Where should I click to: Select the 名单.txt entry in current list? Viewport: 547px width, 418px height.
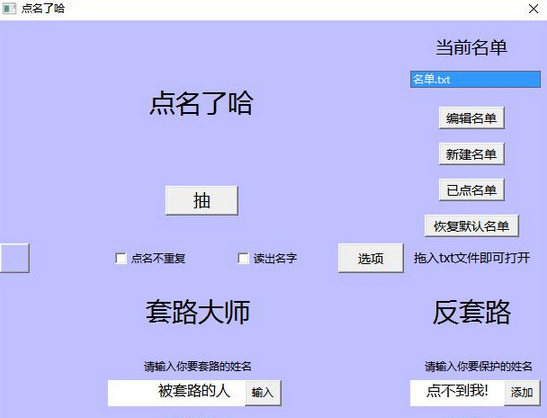[475, 80]
